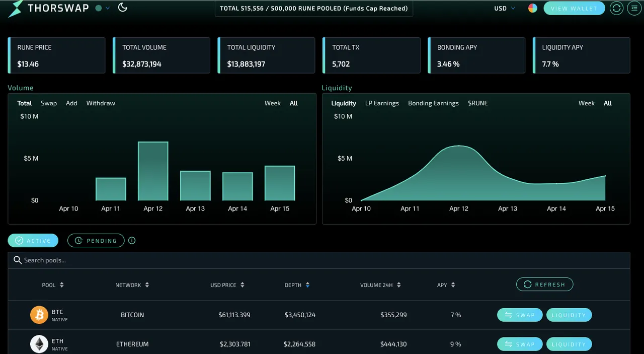
Task: Click the circular refresh icon in header
Action: (616, 8)
